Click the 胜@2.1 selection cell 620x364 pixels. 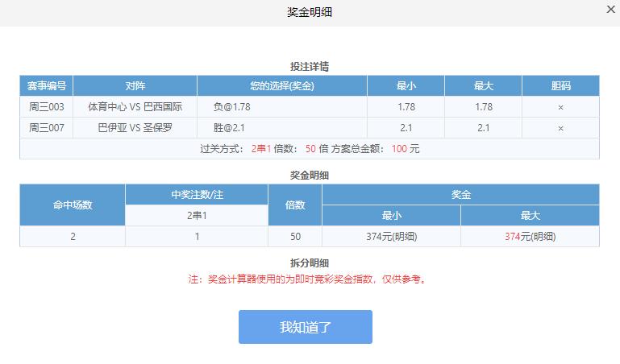(x=282, y=127)
